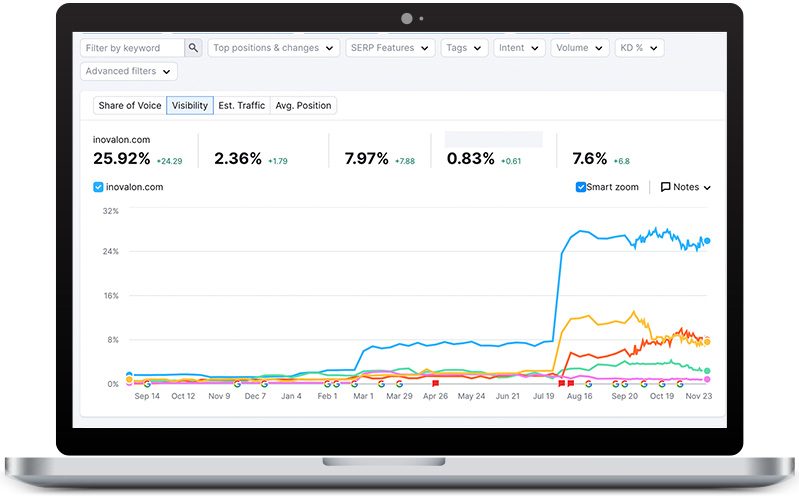Image resolution: width=799 pixels, height=500 pixels.
Task: Click the Notes speech bubble icon
Action: [666, 187]
